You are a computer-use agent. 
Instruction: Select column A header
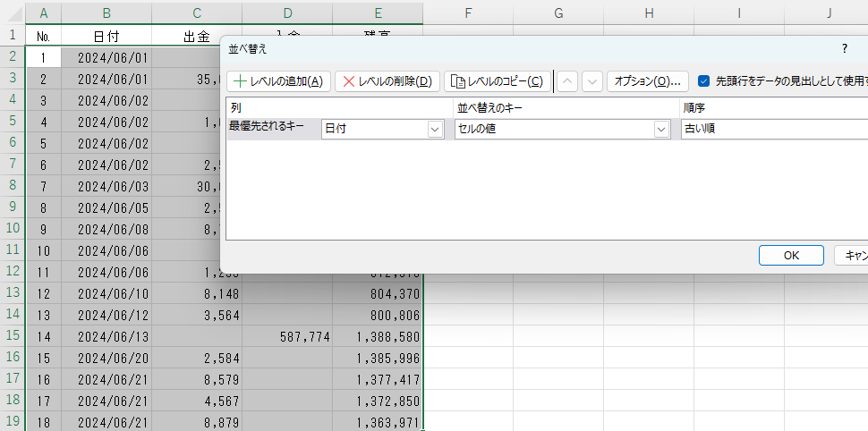click(43, 13)
